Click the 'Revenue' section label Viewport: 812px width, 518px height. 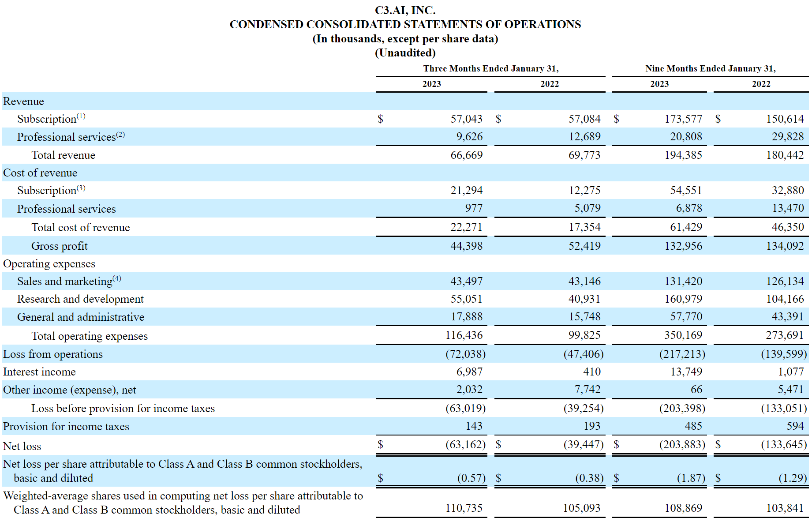pyautogui.click(x=24, y=101)
